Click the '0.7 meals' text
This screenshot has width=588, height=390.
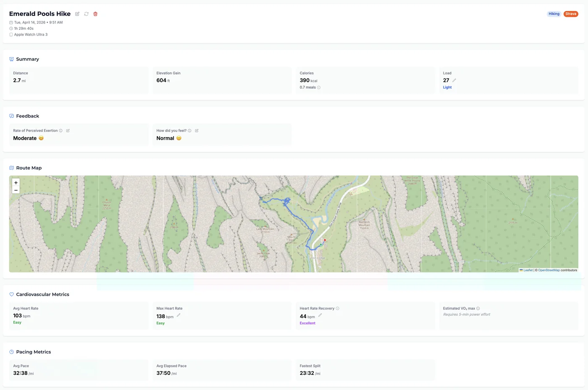coord(307,87)
